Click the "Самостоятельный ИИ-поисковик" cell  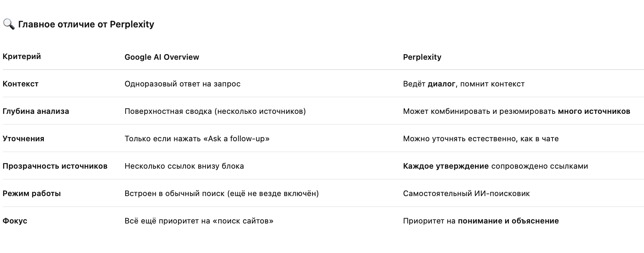[x=466, y=194]
